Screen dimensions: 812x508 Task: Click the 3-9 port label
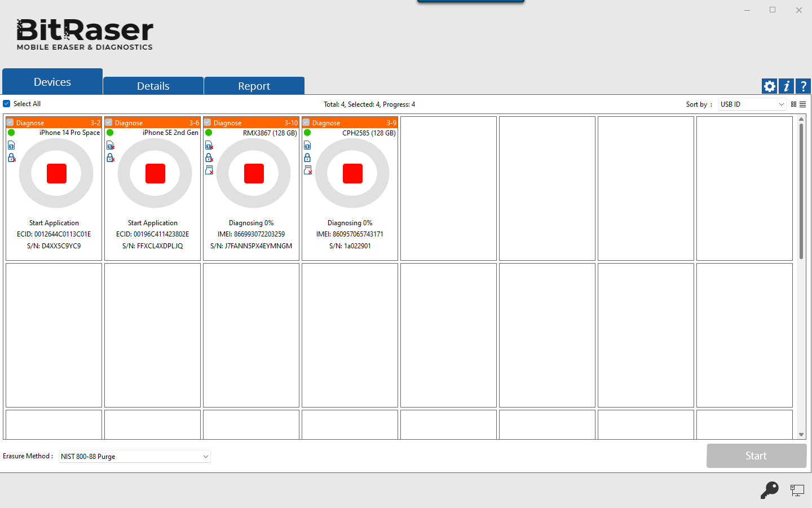click(391, 123)
